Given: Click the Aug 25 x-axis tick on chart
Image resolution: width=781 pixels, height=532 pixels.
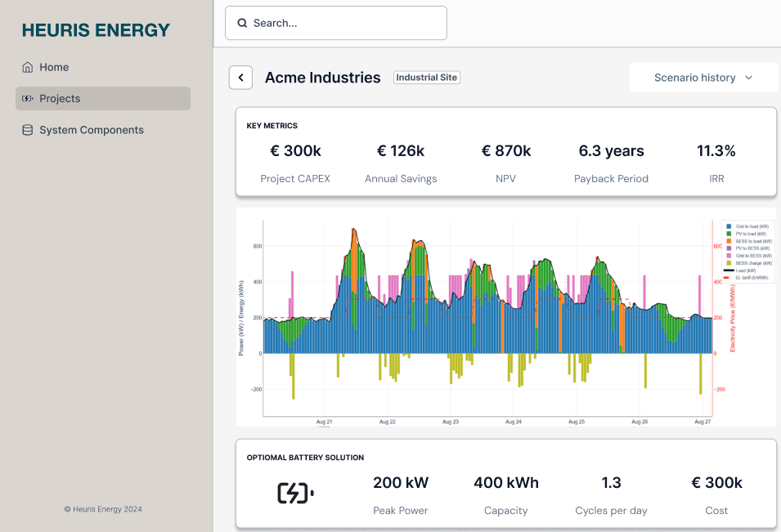Looking at the screenshot, I should (x=577, y=422).
